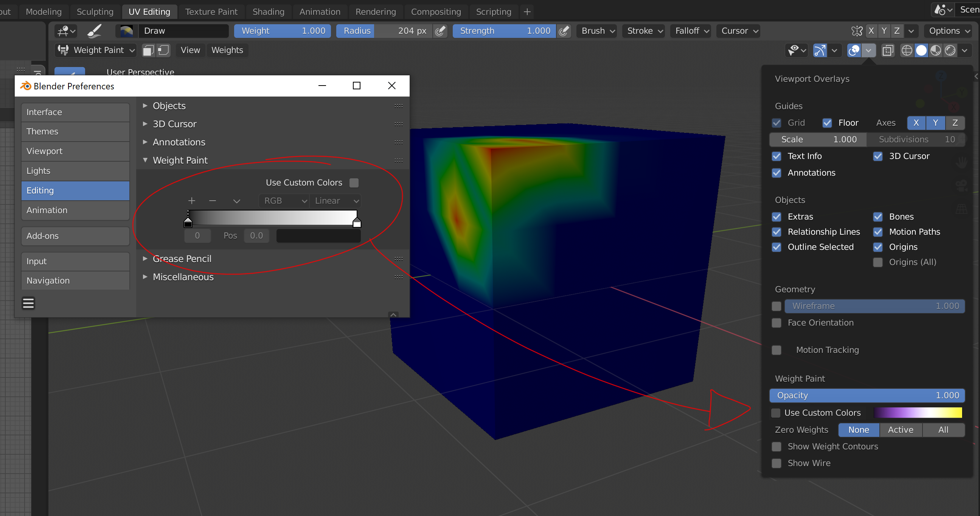Open the Falloff dropdown
Viewport: 980px width, 516px height.
pos(692,31)
